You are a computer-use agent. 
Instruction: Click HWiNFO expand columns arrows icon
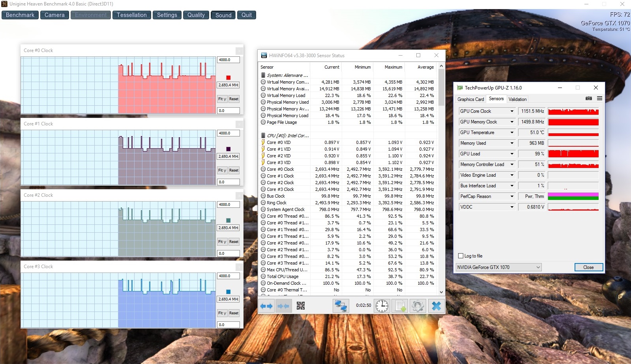click(x=266, y=306)
